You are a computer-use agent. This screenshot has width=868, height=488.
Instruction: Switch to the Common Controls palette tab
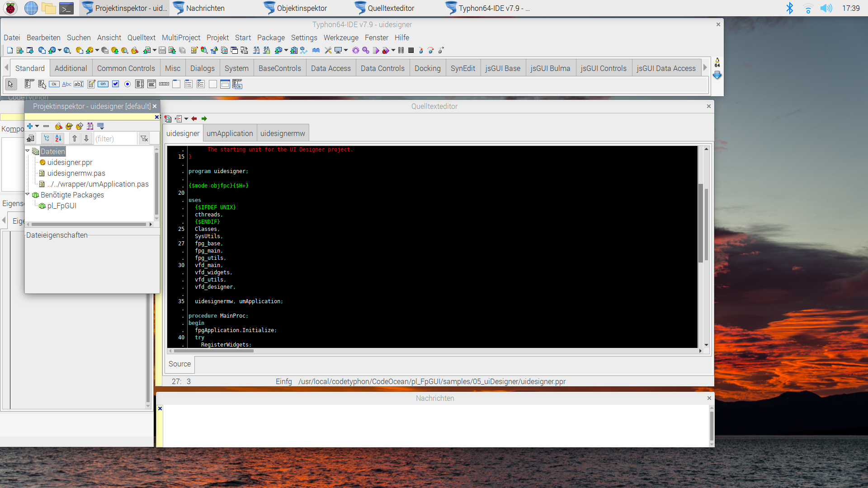(126, 68)
